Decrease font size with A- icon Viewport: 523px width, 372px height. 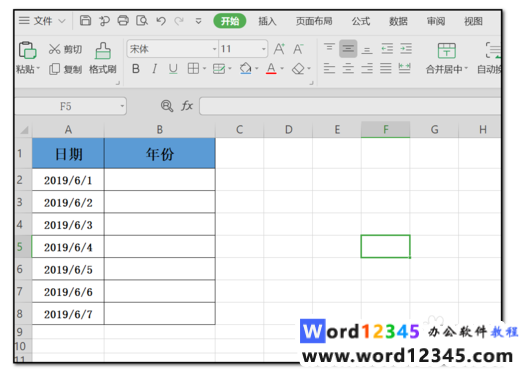tap(298, 49)
